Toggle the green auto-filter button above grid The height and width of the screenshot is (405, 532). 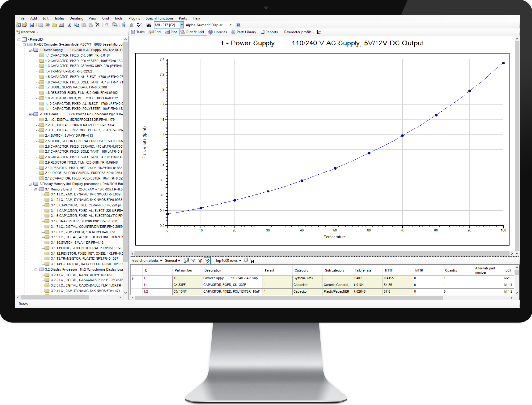[x=207, y=261]
